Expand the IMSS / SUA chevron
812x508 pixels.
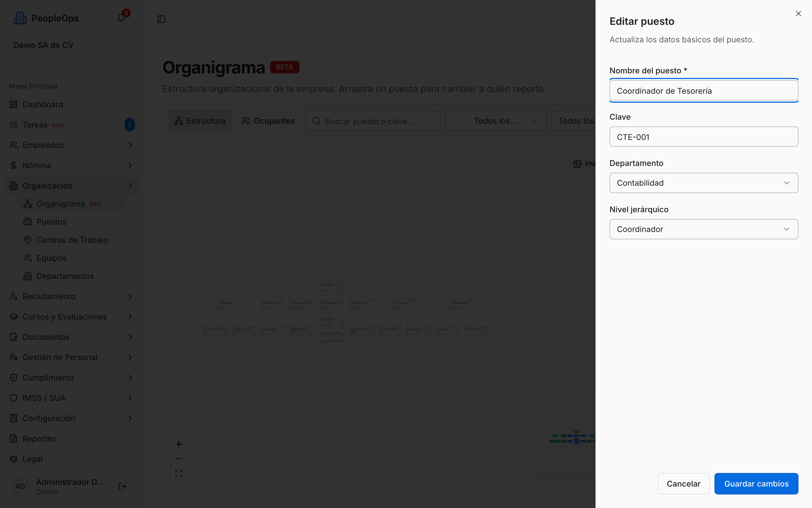[130, 398]
